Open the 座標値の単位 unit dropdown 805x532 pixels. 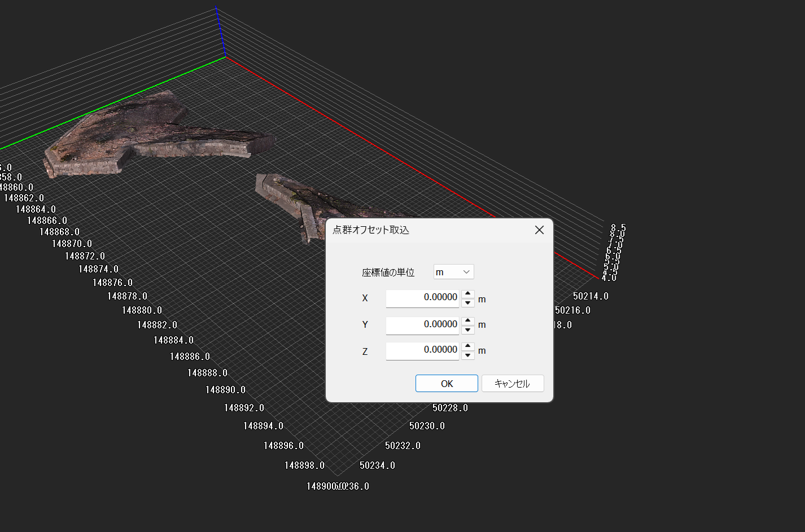pos(453,272)
